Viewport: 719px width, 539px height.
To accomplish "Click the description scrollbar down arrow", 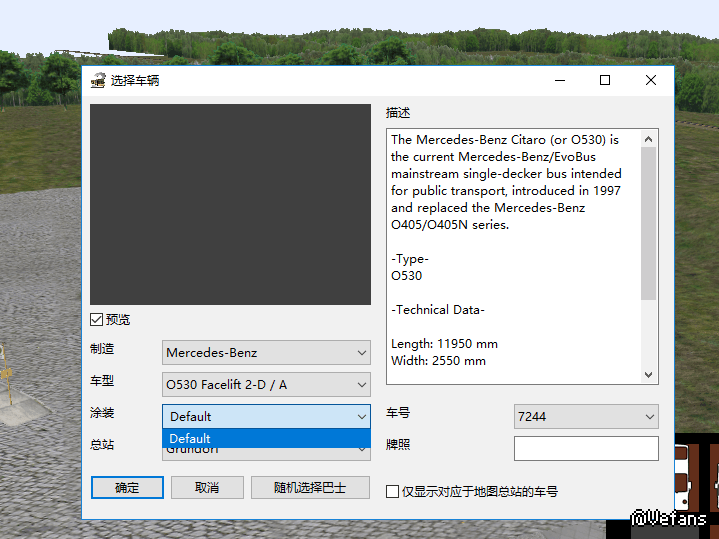I will (648, 375).
